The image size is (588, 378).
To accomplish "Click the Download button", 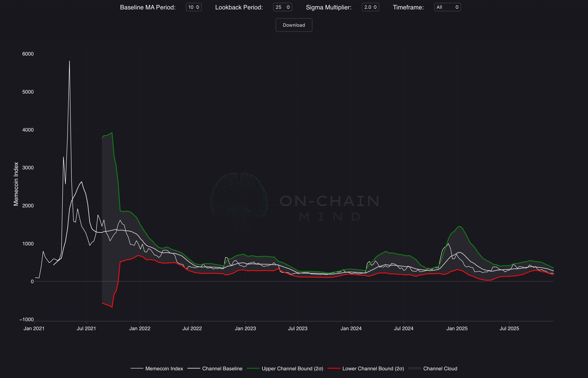I will (294, 25).
